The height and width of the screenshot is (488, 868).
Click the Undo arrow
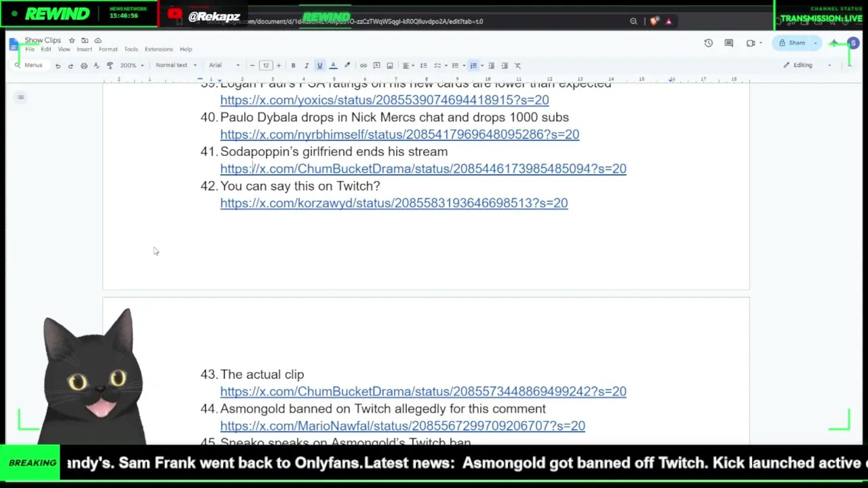(x=58, y=66)
